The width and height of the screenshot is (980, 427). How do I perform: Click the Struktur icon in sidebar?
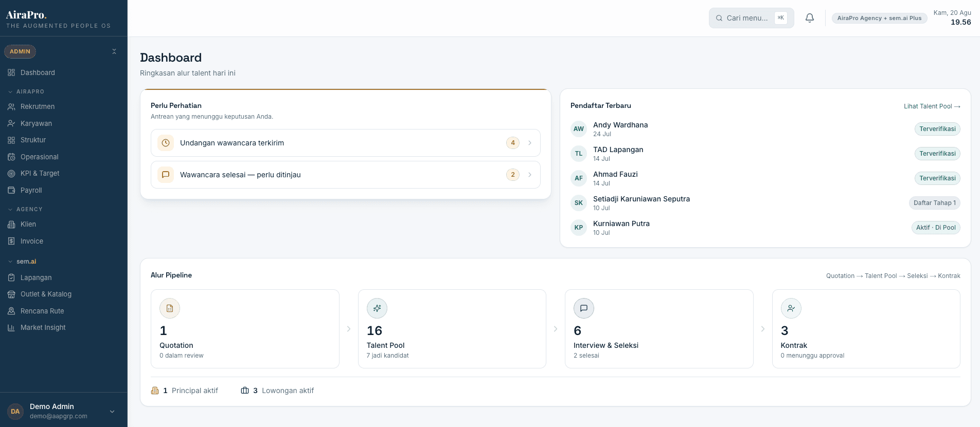pos(11,140)
